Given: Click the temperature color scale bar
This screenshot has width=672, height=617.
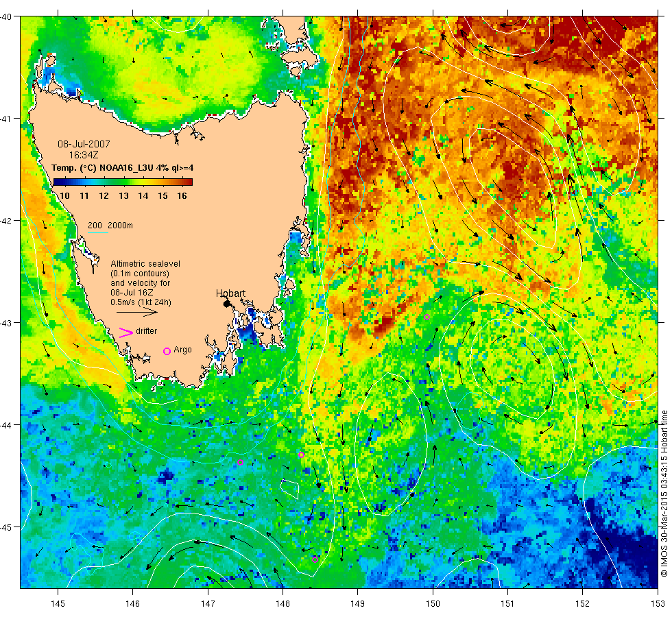Looking at the screenshot, I should [x=123, y=182].
